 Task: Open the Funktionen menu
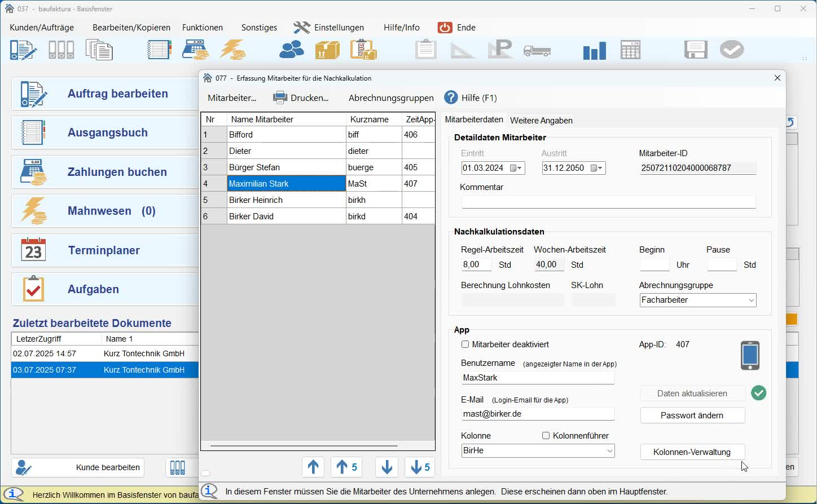coord(202,28)
